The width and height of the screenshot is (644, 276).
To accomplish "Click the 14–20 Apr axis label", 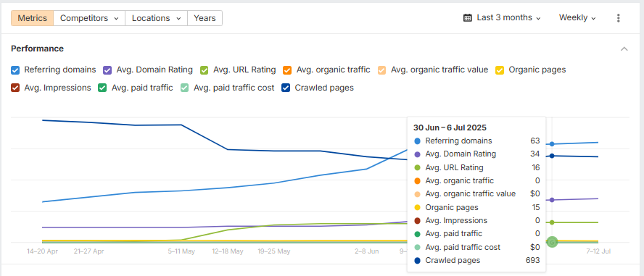I will (x=42, y=251).
